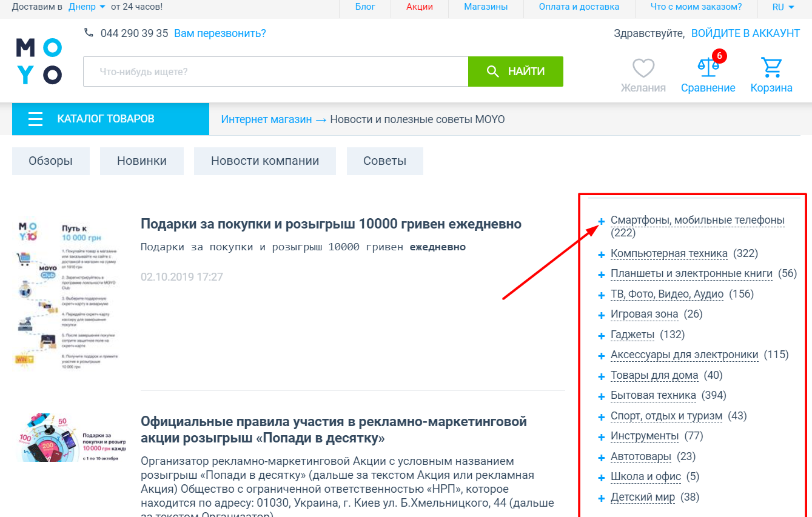Expand Игровая зона plus icon
Viewport: 812px width, 517px height.
[x=602, y=315]
